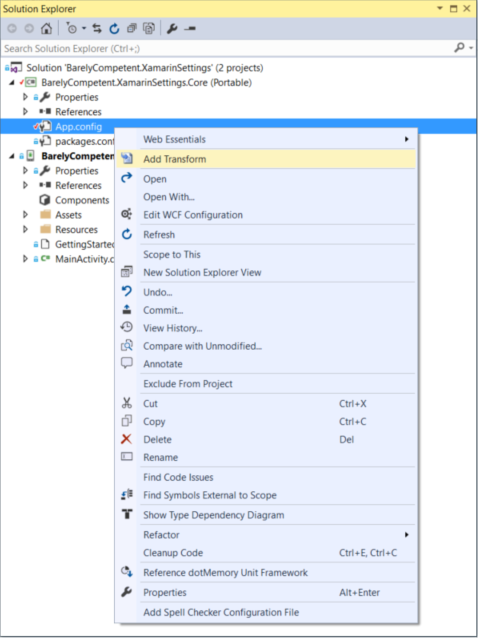Choose Open from the context menu

266,179
